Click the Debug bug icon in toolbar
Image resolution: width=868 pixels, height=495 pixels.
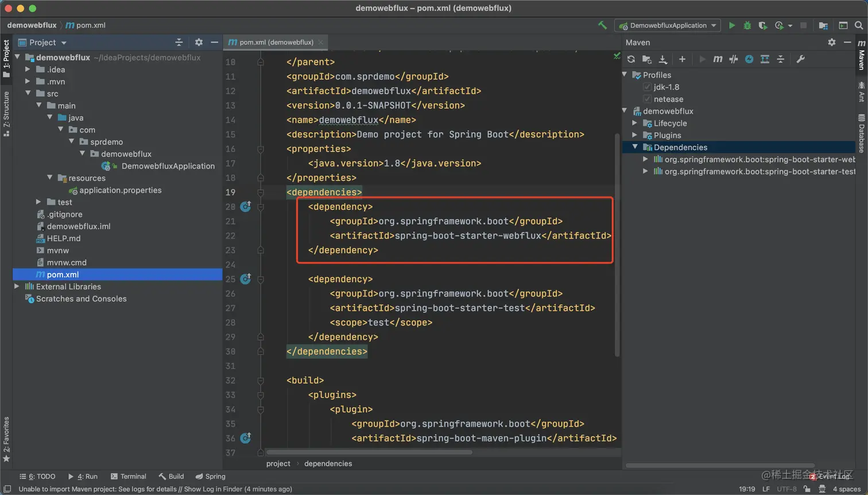pos(747,25)
